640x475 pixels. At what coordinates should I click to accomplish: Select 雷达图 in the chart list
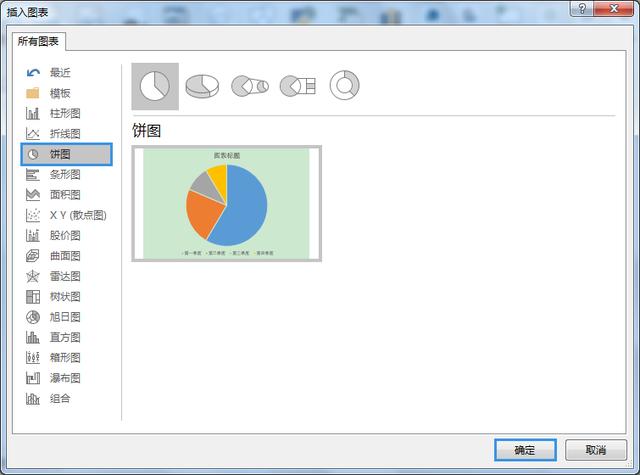coord(65,276)
